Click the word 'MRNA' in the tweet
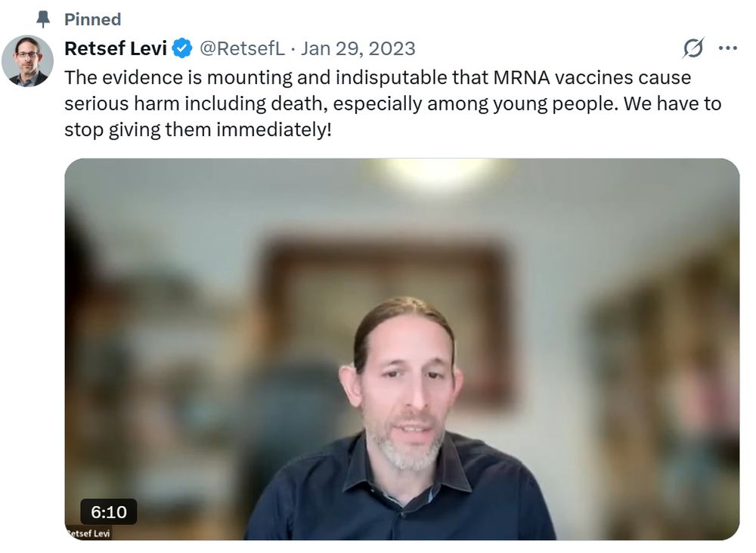 click(521, 78)
